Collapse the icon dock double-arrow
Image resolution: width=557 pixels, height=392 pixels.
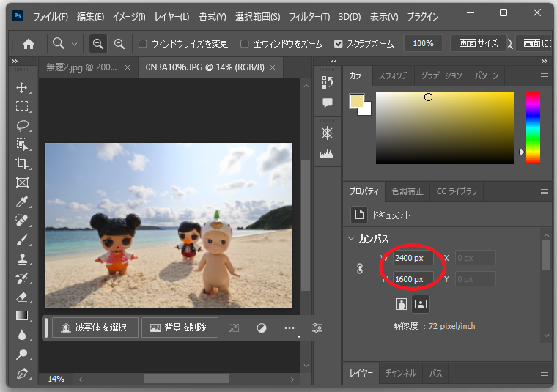[334, 62]
